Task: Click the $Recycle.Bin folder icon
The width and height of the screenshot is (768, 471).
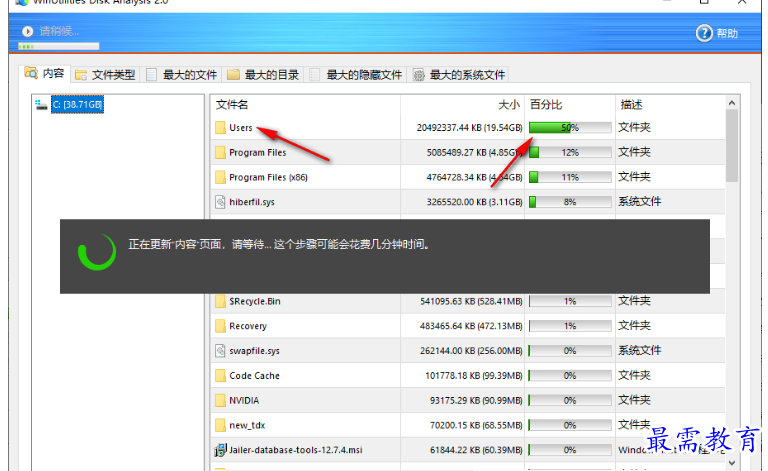Action: [220, 301]
